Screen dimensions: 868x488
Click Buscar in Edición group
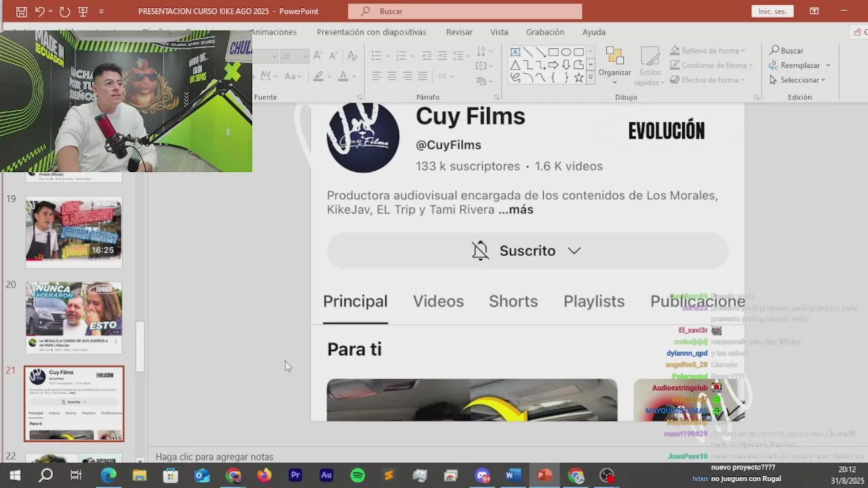click(786, 51)
